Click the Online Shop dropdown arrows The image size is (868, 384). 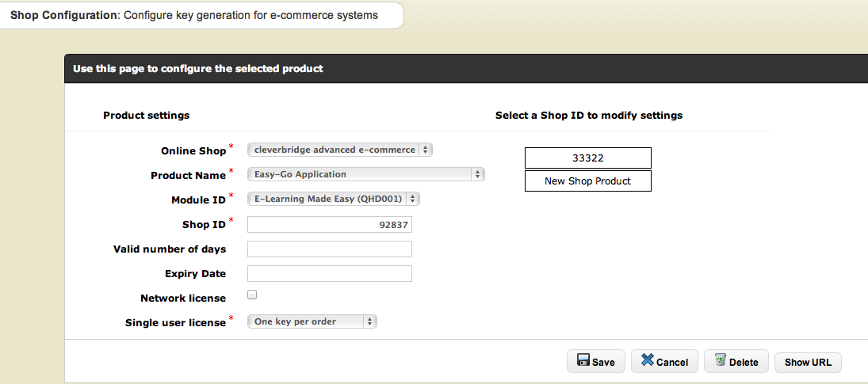pyautogui.click(x=426, y=150)
